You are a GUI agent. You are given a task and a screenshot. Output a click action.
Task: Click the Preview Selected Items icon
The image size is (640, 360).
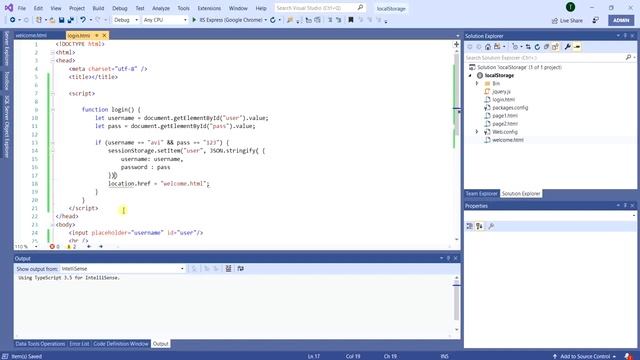coord(577,47)
